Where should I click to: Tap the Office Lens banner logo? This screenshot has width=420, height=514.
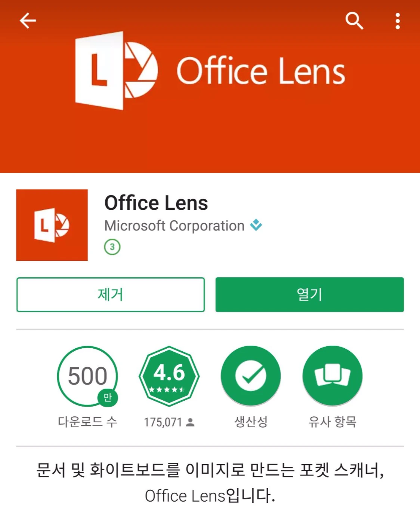[210, 71]
